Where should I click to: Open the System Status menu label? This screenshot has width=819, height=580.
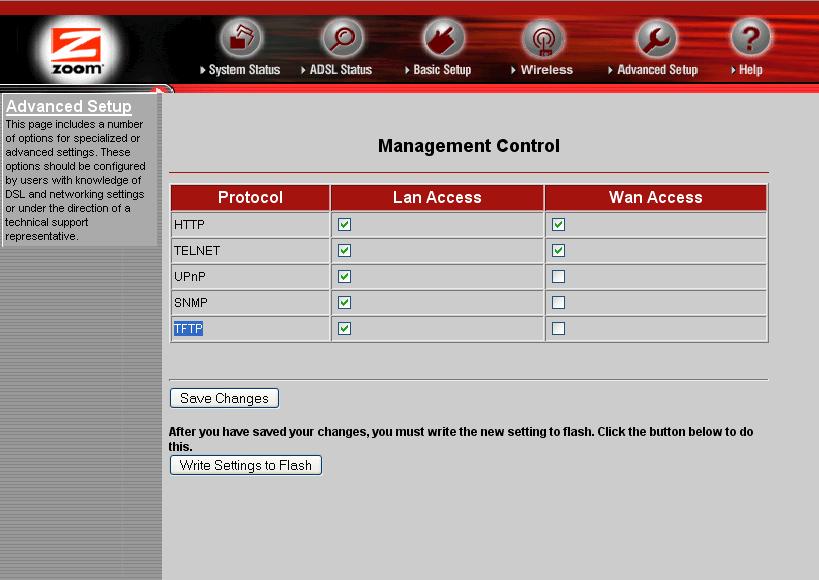(x=244, y=69)
